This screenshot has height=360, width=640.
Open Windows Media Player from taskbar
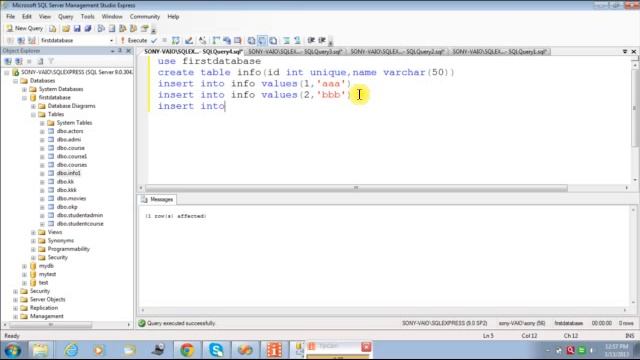pyautogui.click(x=99, y=350)
